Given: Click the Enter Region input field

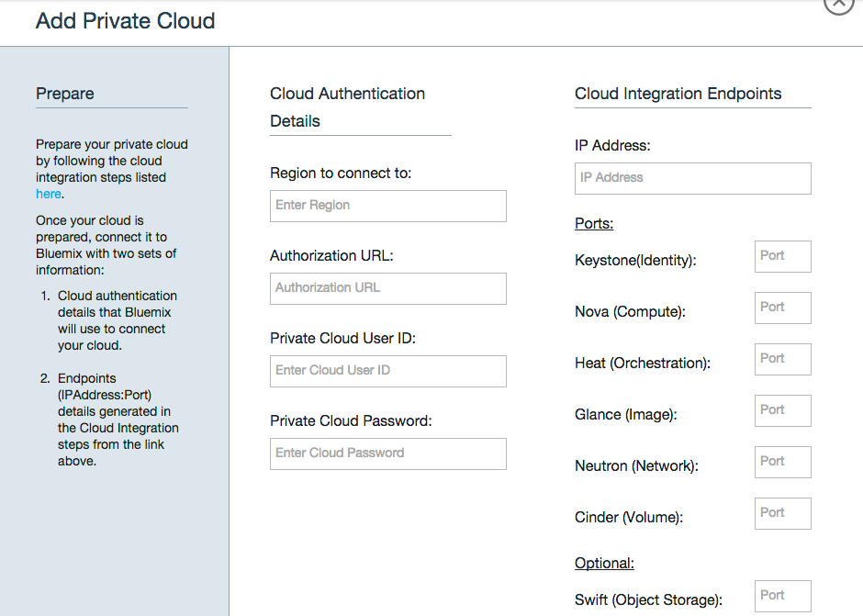Looking at the screenshot, I should click(x=388, y=206).
